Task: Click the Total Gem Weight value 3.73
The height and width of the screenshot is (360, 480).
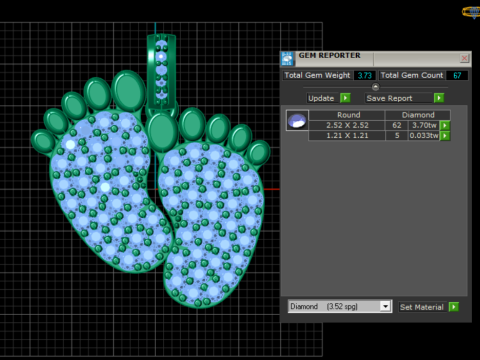Action: (x=365, y=75)
